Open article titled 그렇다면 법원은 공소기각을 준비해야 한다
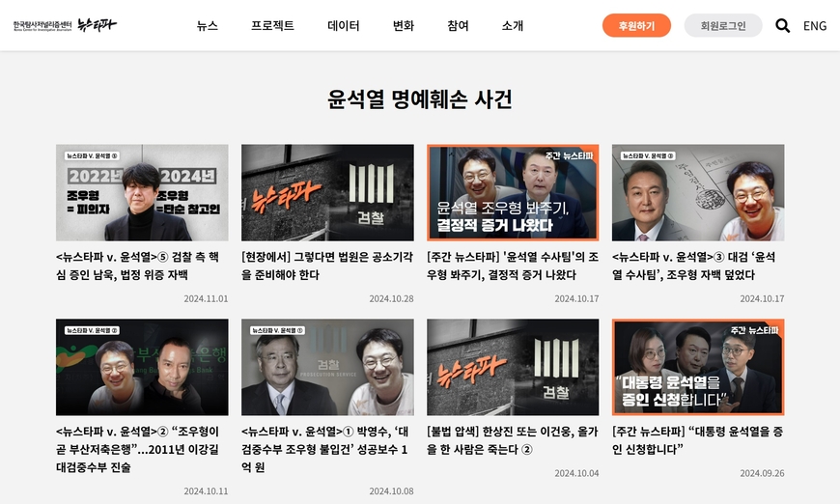Image resolution: width=840 pixels, height=504 pixels. (x=327, y=266)
